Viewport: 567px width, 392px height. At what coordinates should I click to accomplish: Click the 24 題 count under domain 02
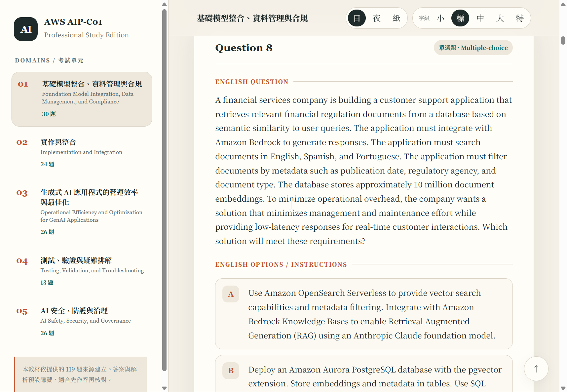click(x=47, y=164)
